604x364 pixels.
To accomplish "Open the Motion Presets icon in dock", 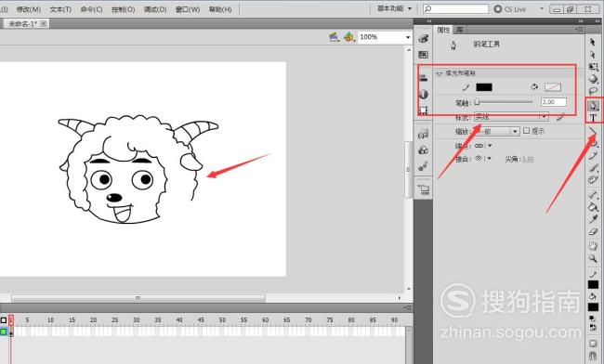I will (x=424, y=166).
